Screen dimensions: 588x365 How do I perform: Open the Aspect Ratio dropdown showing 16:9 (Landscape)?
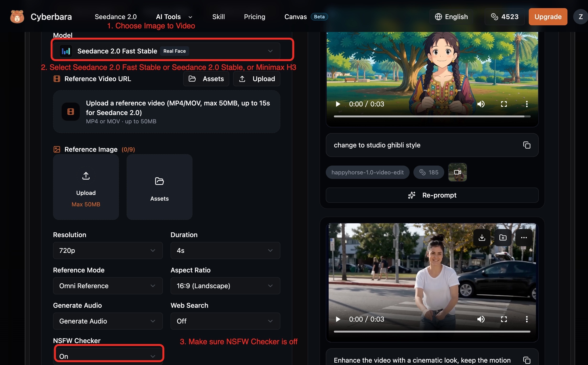point(225,286)
